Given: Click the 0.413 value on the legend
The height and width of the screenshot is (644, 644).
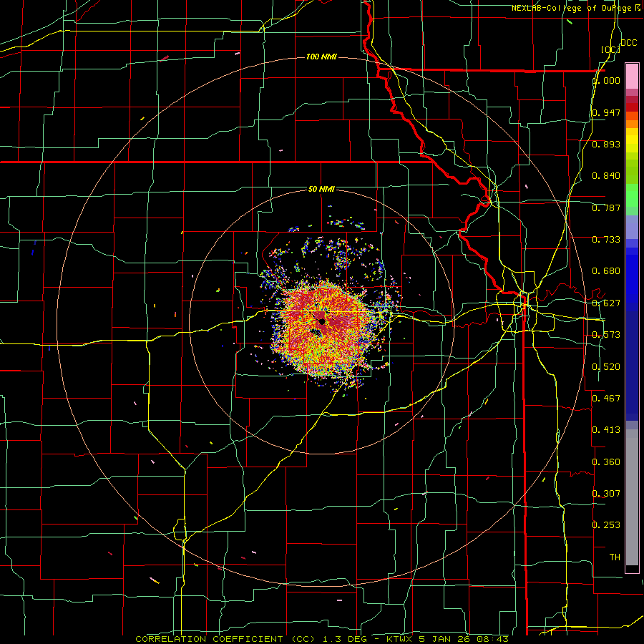Looking at the screenshot, I should pyautogui.click(x=606, y=430).
